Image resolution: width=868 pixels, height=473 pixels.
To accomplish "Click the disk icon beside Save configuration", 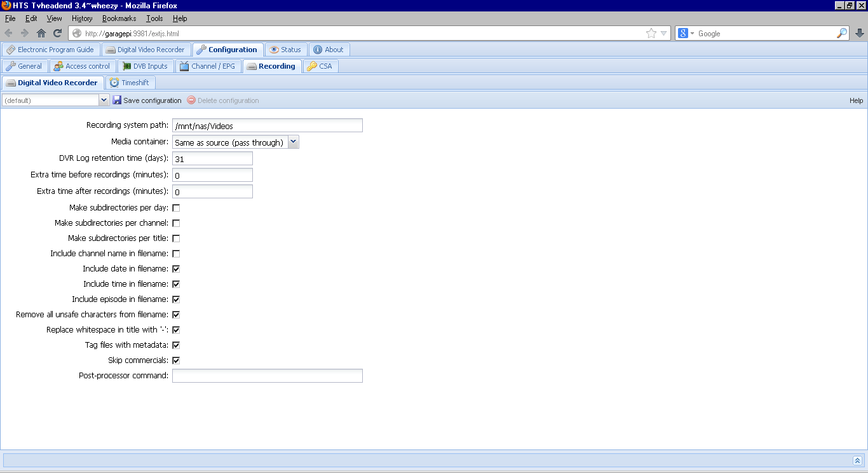I will pos(117,100).
